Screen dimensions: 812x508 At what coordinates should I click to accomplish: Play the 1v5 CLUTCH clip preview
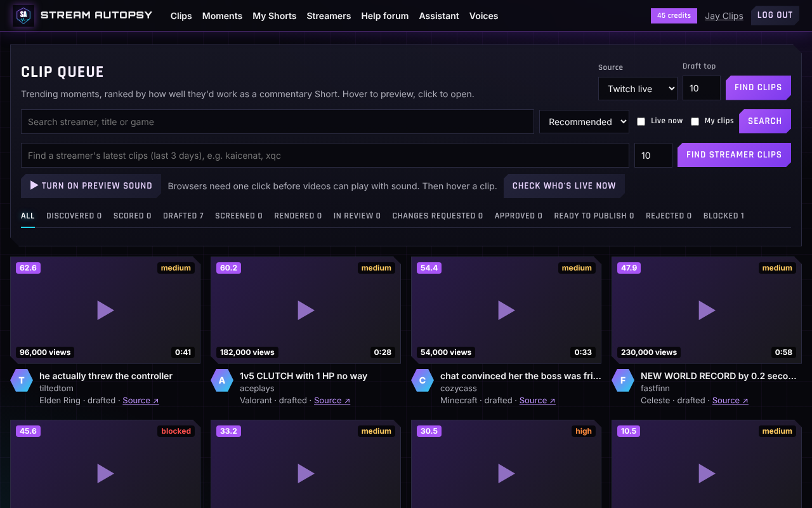click(306, 310)
